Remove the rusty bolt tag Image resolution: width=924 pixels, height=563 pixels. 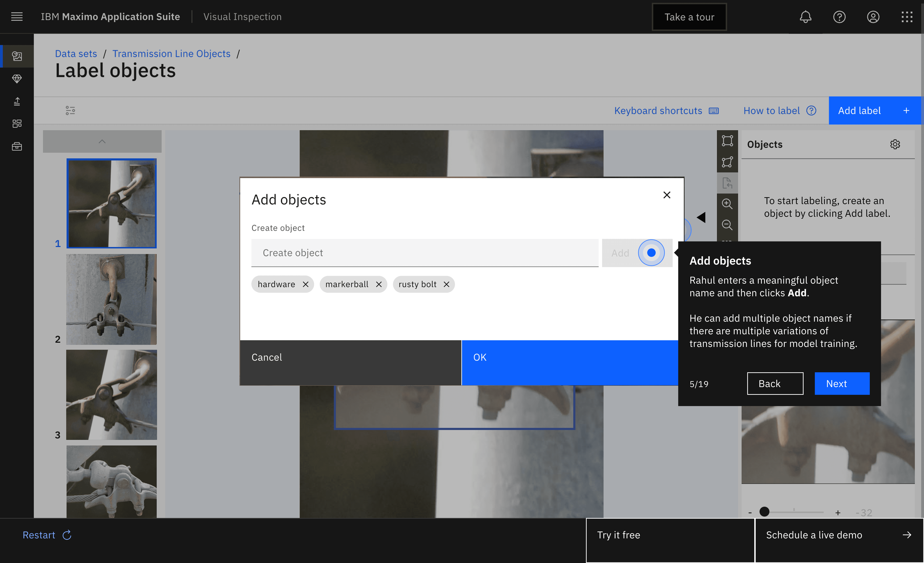coord(446,284)
